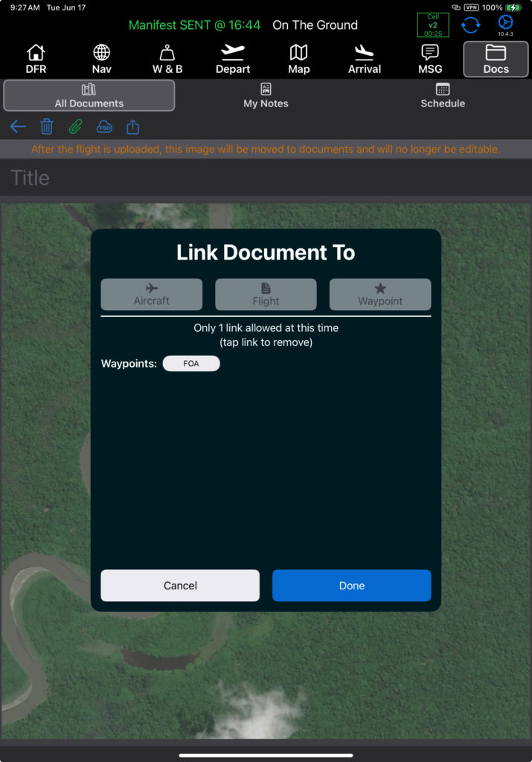The width and height of the screenshot is (532, 762).
Task: Select the Docs folder tab
Action: coord(496,60)
